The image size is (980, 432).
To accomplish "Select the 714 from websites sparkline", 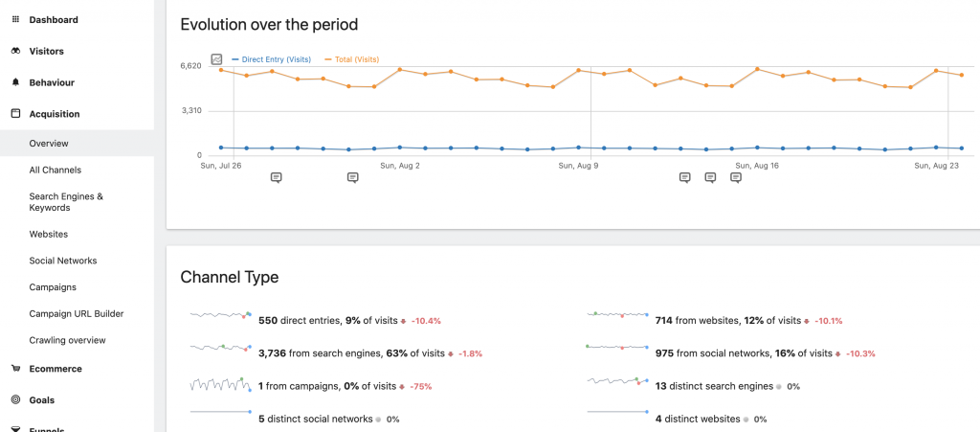I will (617, 315).
